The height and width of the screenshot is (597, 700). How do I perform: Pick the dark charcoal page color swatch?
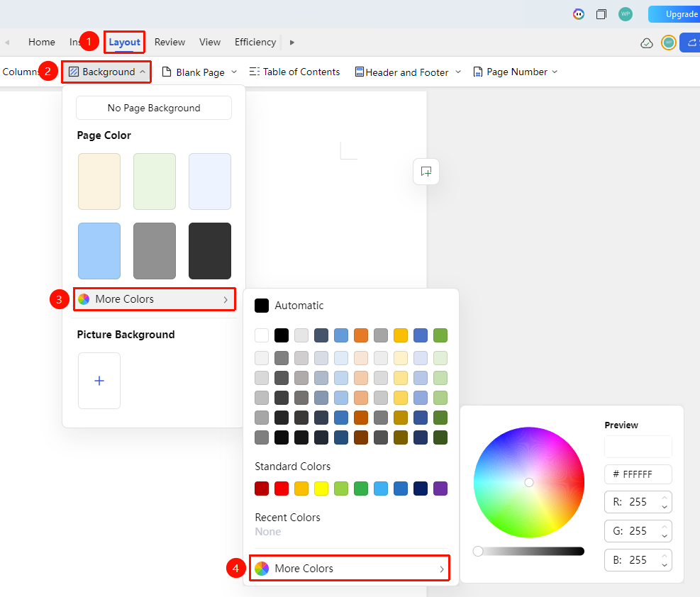pos(210,251)
